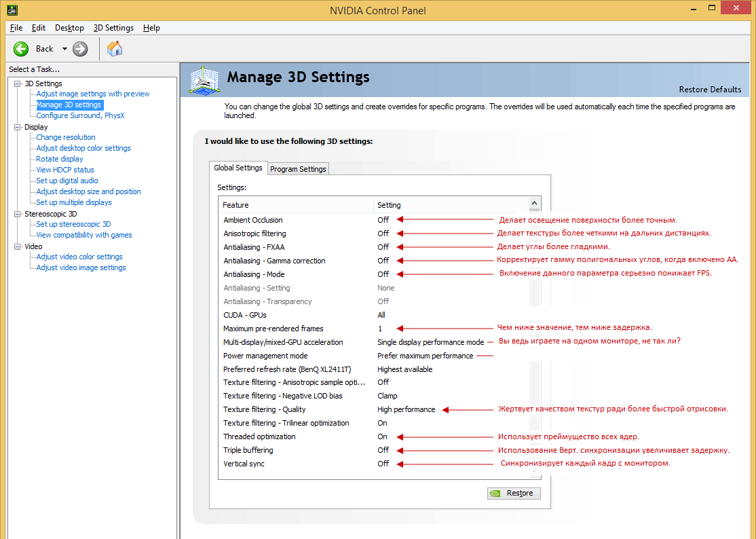Open Adjust video color settings
Screen dimensions: 756x539
tap(79, 257)
